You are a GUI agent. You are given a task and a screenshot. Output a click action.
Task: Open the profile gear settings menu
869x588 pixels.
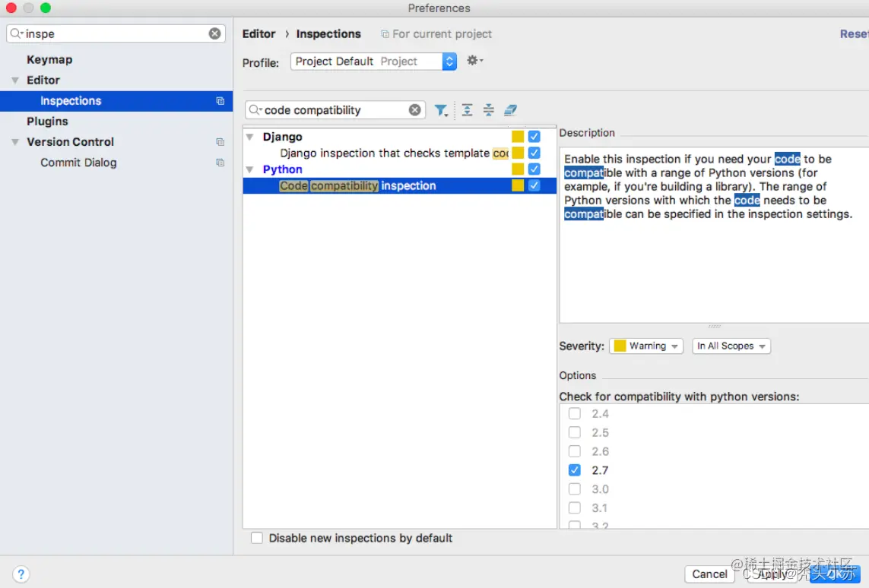pyautogui.click(x=474, y=60)
